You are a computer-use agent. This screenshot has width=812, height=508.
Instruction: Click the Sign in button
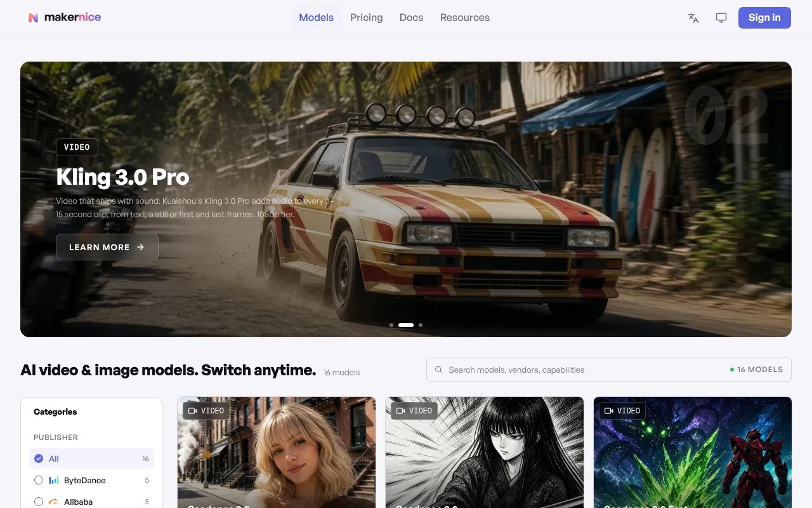pos(764,18)
